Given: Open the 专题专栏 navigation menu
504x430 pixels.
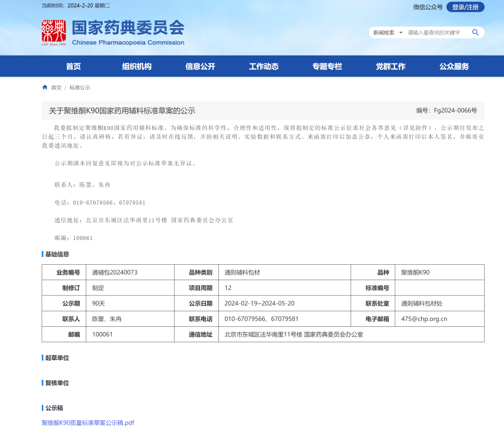Looking at the screenshot, I should (x=327, y=66).
